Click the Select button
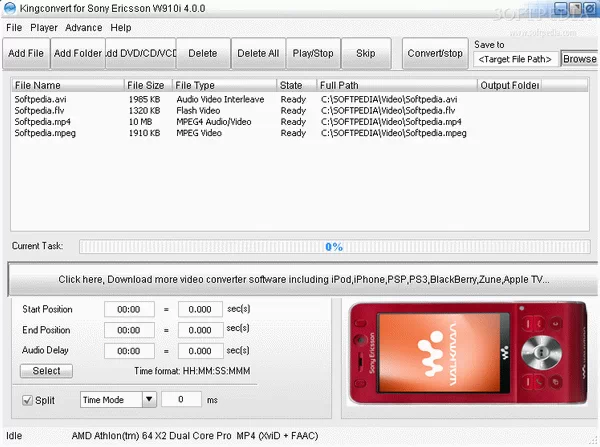This screenshot has width=600, height=447. [46, 371]
